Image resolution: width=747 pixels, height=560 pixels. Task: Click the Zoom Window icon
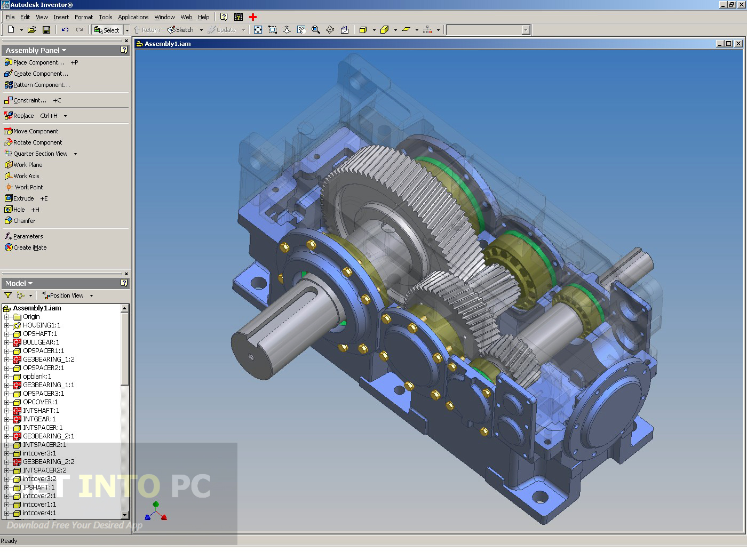(x=273, y=30)
